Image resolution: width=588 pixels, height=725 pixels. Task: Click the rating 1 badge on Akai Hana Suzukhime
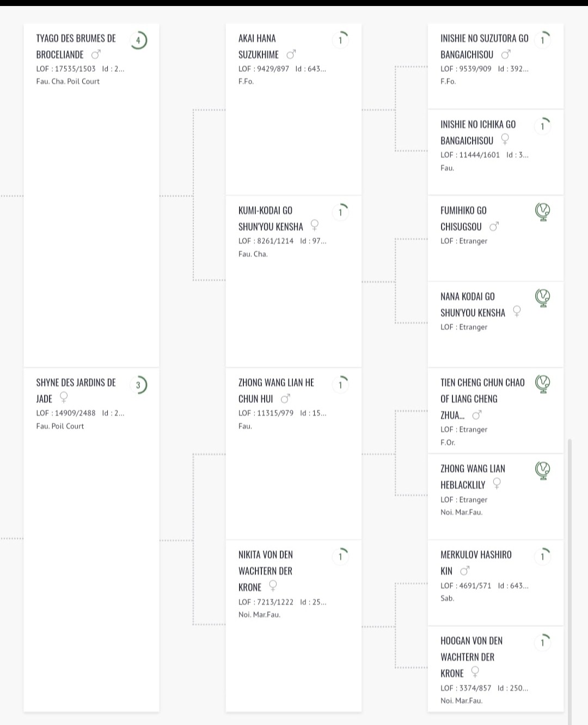[340, 40]
